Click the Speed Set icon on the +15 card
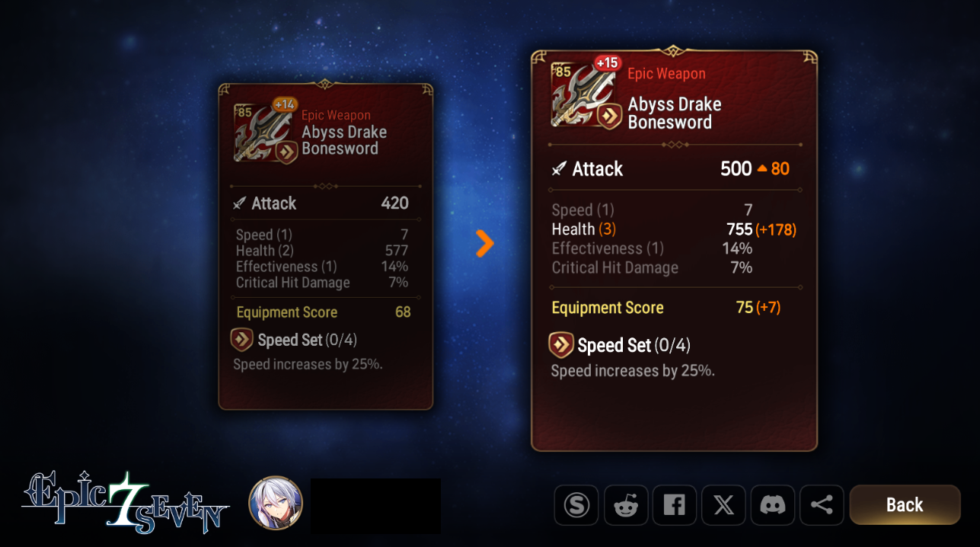Screen dimensions: 980x547 point(561,345)
